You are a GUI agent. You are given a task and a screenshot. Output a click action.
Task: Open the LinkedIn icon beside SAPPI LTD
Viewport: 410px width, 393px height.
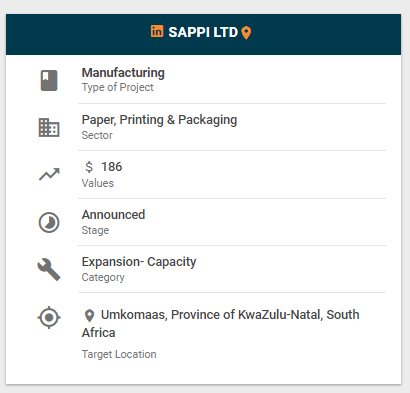pyautogui.click(x=157, y=31)
